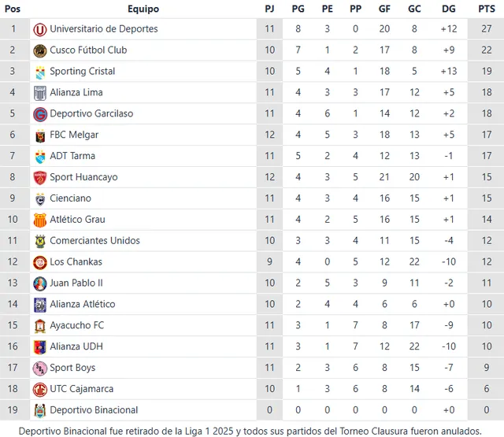Screen dimensions: 504x437
Task: Open the Deportivo Garcilaso team name
Action: 91,113
